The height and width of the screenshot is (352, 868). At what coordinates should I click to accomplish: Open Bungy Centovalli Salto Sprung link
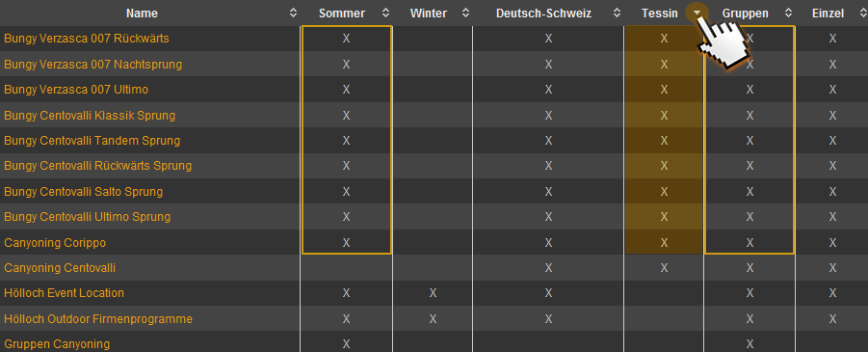click(x=84, y=192)
